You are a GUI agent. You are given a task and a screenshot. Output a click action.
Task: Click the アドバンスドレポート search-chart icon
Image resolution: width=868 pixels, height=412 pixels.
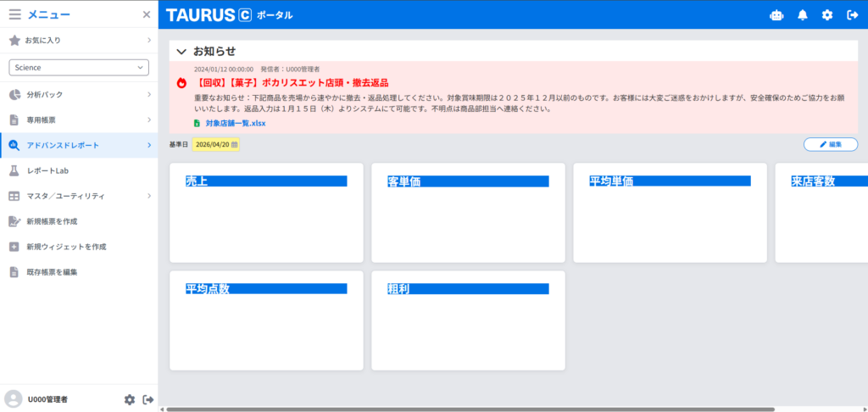pyautogui.click(x=14, y=145)
